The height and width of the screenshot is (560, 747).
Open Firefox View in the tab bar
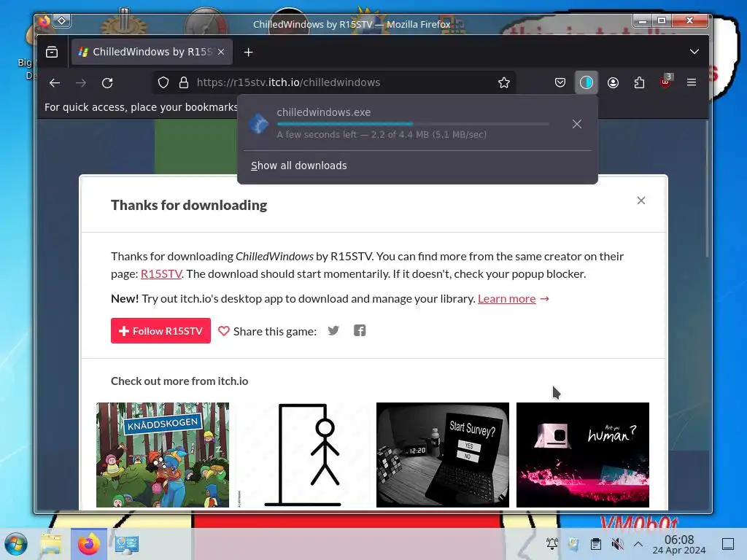pyautogui.click(x=52, y=52)
